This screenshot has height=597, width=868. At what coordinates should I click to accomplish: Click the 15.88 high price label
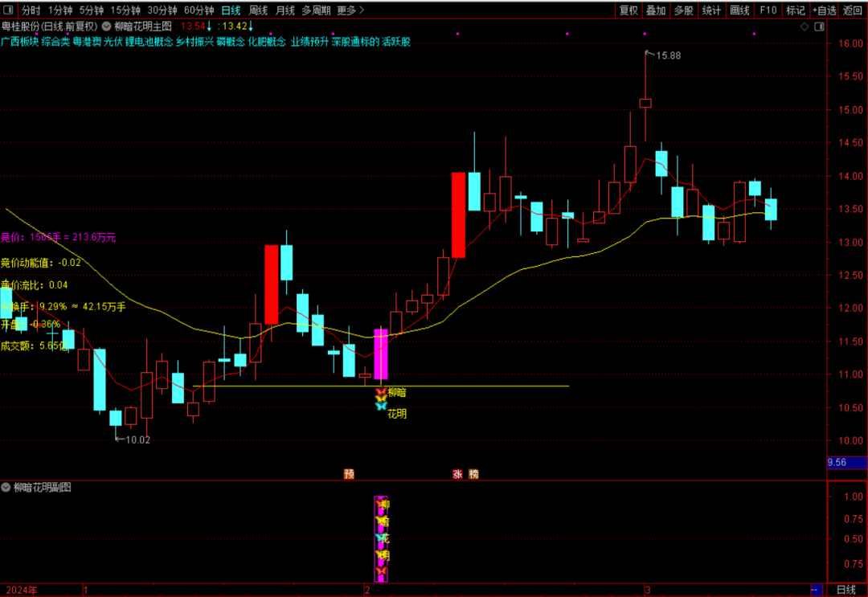coord(668,56)
